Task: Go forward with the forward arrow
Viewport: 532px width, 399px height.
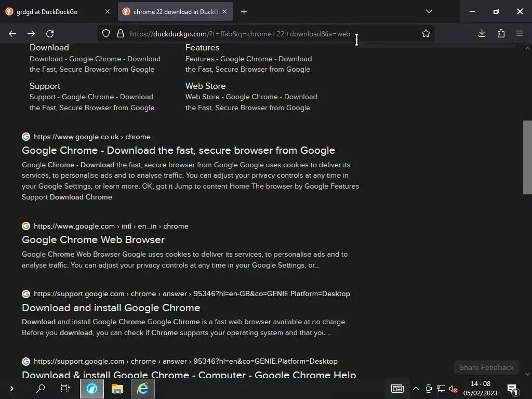Action: coord(31,34)
